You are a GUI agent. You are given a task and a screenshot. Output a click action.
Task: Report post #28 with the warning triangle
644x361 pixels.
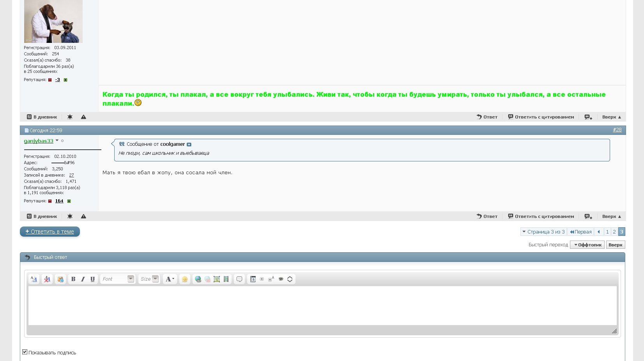pos(83,216)
